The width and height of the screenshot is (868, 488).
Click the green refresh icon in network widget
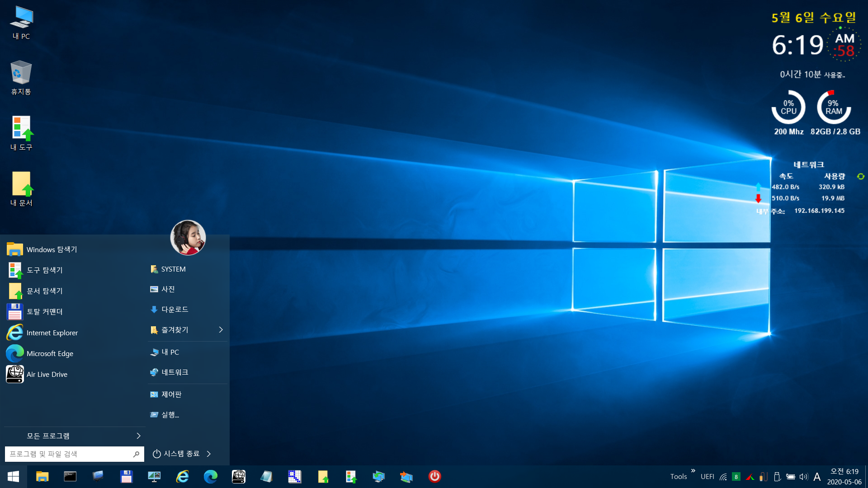pyautogui.click(x=861, y=176)
